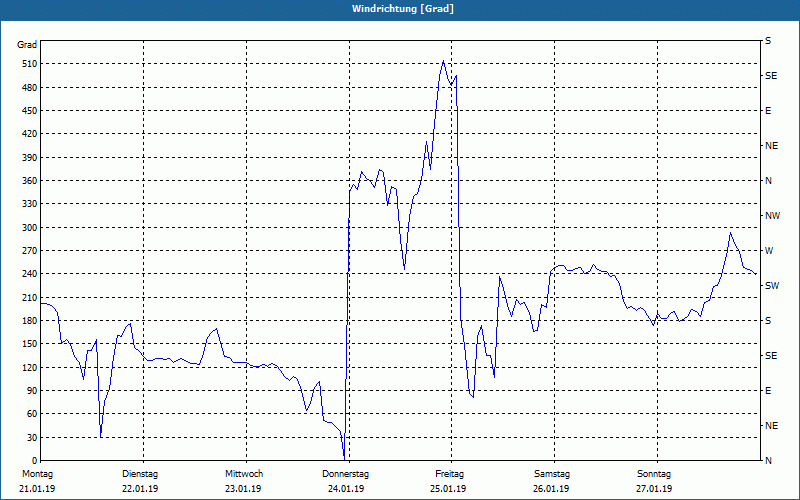
Task: Click the 0 value on left axis
Action: pos(35,461)
